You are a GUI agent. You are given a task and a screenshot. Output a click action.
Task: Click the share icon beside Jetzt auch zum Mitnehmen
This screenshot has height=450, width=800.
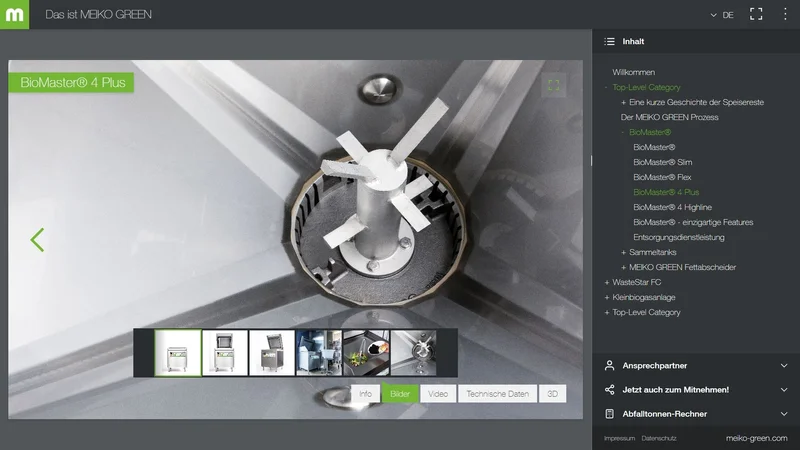tap(609, 389)
